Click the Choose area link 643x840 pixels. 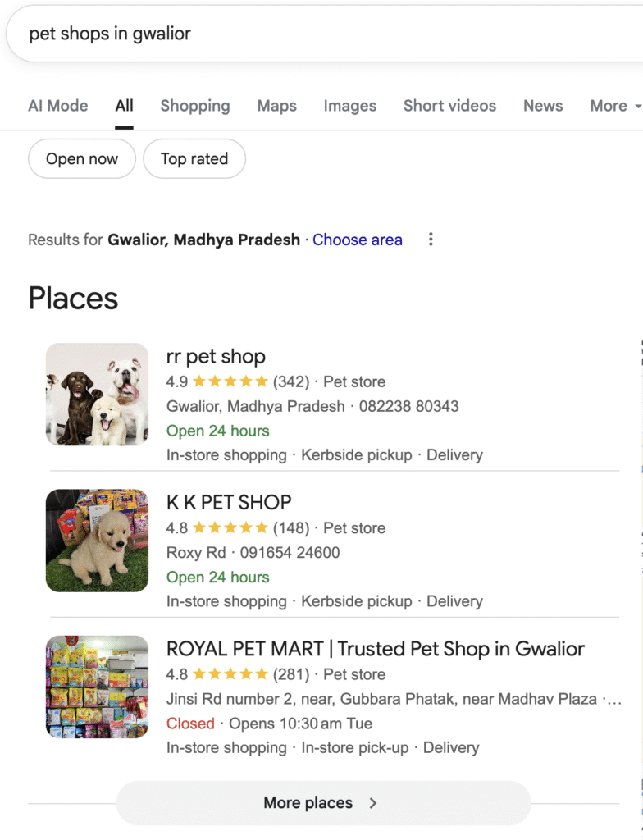358,240
